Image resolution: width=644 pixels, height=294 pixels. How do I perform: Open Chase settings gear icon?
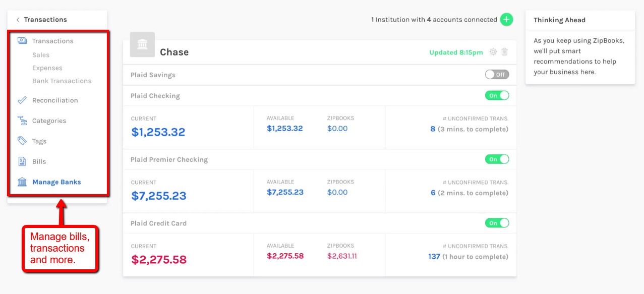[x=493, y=52]
